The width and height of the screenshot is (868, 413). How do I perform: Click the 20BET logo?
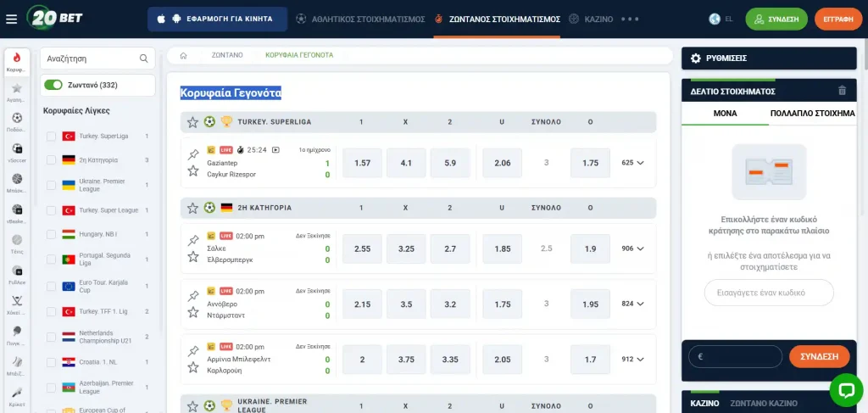pyautogui.click(x=55, y=19)
